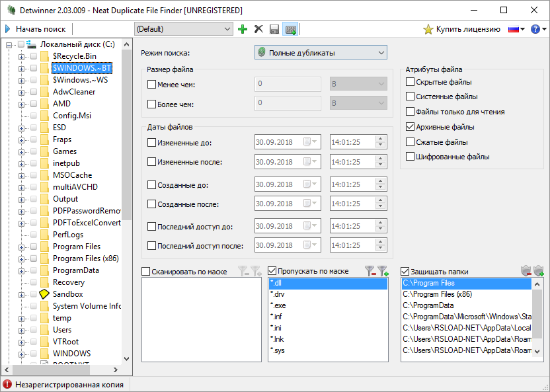Screen dimensions: 550x392
Task: Uncheck Защищать папки option
Action: point(405,272)
